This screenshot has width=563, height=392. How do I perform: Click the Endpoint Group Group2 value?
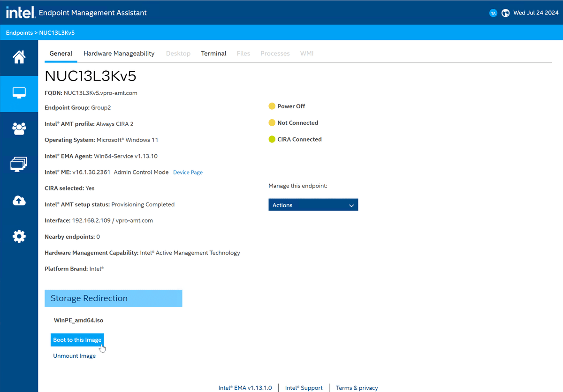(101, 107)
